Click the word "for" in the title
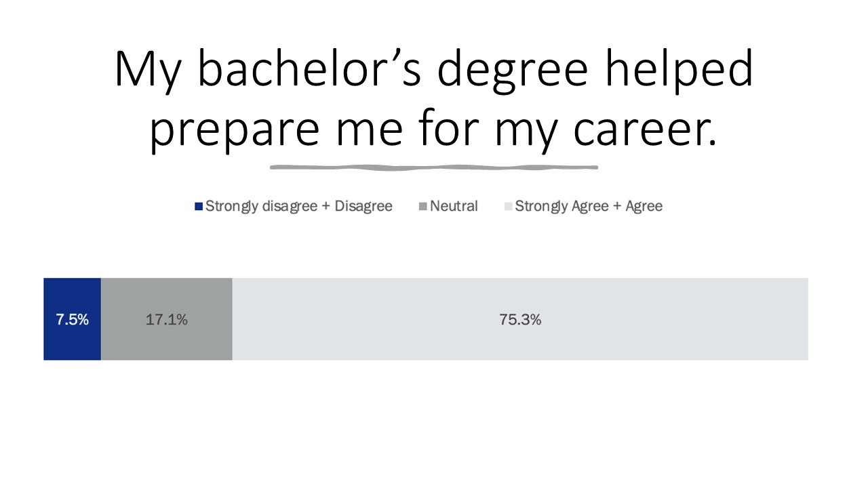 (x=446, y=129)
